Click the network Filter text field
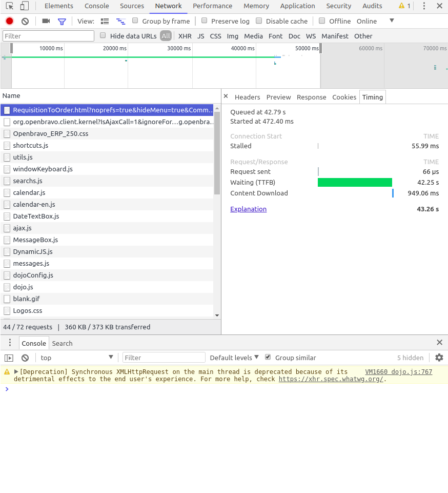Viewport: 448px width, 493px height. pyautogui.click(x=49, y=36)
